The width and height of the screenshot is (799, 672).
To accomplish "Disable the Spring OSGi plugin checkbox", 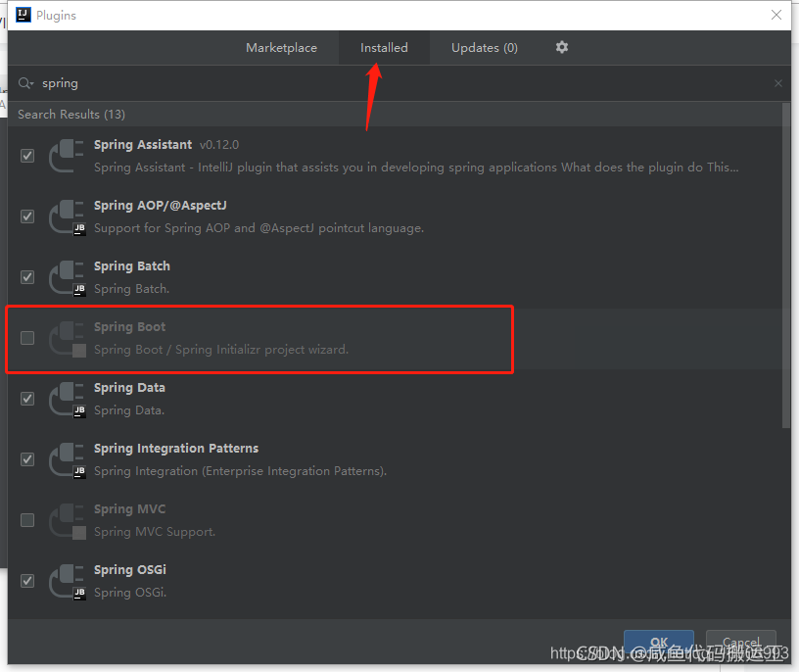I will coord(27,580).
